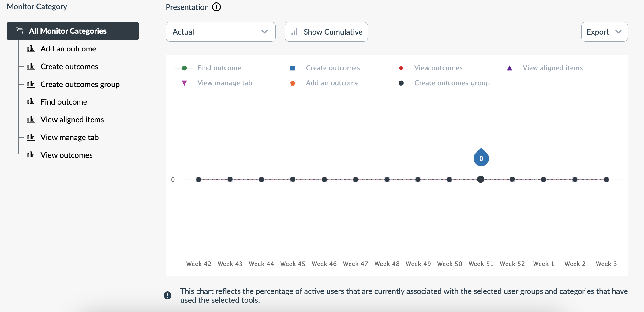Click the chart icon next to Create outcomes group
The height and width of the screenshot is (312, 644).
coord(31,84)
